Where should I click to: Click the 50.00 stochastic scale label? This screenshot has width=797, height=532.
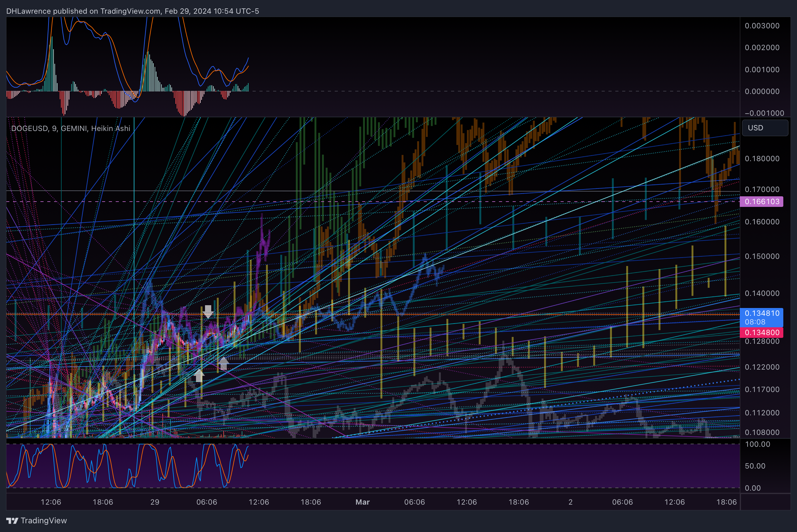(755, 466)
